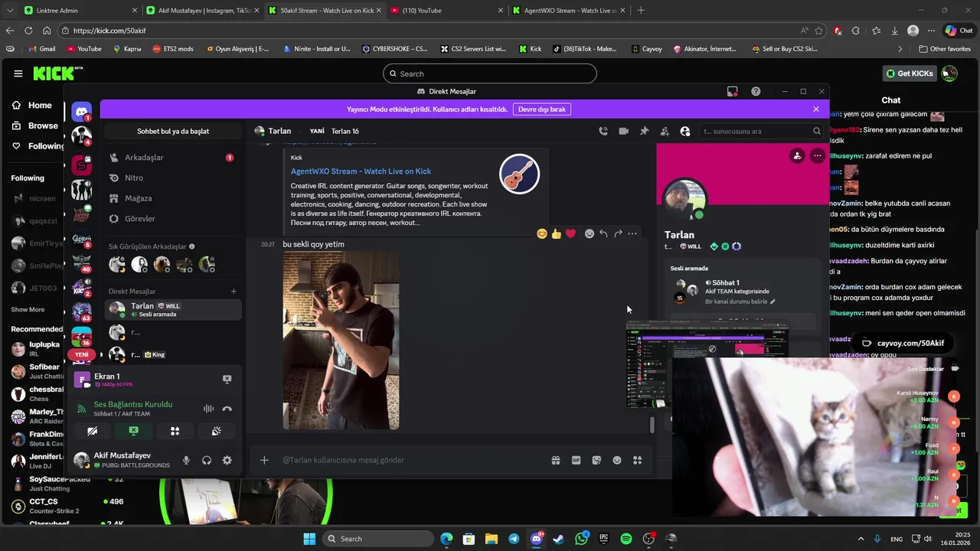Open activities button in voice panel
This screenshot has width=980, height=551.
[175, 431]
